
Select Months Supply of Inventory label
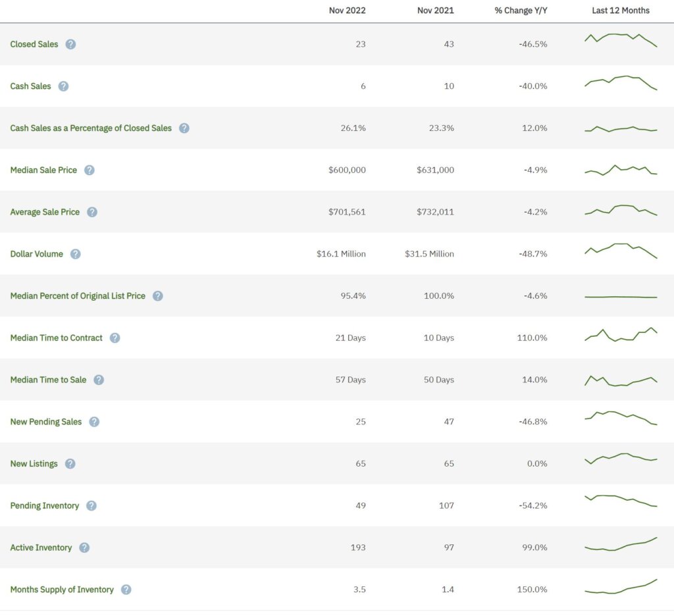[x=62, y=590]
